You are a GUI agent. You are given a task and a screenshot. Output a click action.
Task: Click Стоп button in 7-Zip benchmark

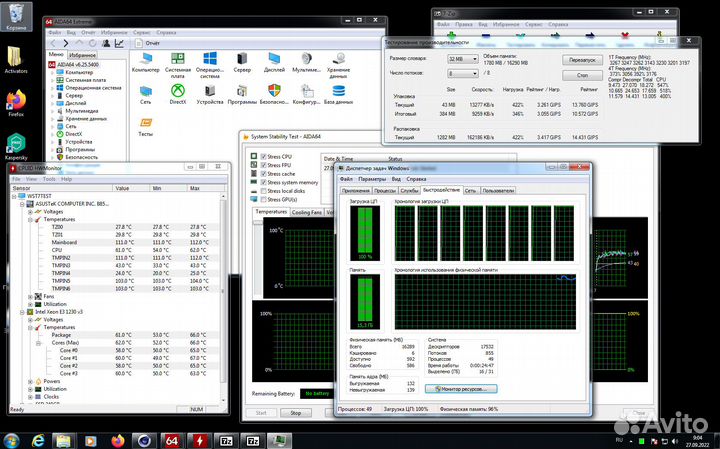tap(582, 75)
